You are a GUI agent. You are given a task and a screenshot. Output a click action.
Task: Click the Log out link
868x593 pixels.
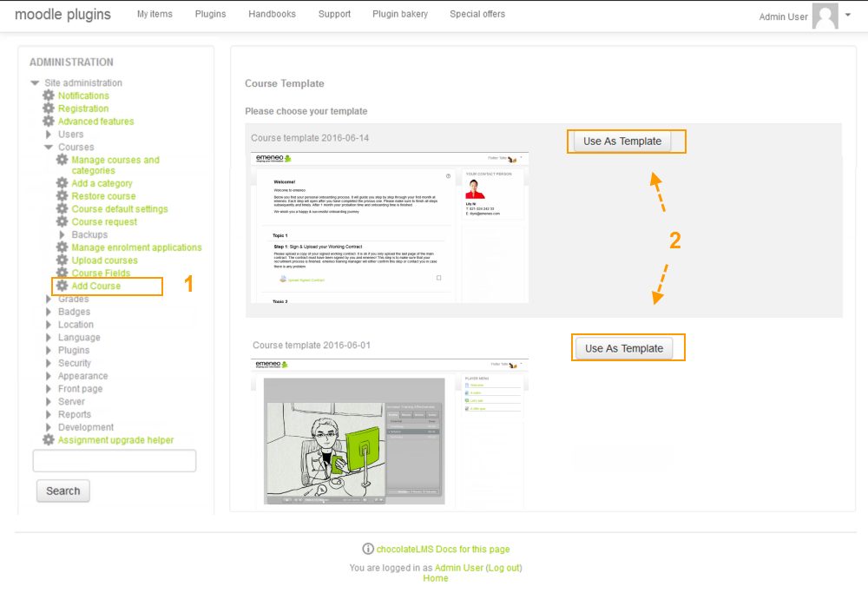pyautogui.click(x=503, y=568)
